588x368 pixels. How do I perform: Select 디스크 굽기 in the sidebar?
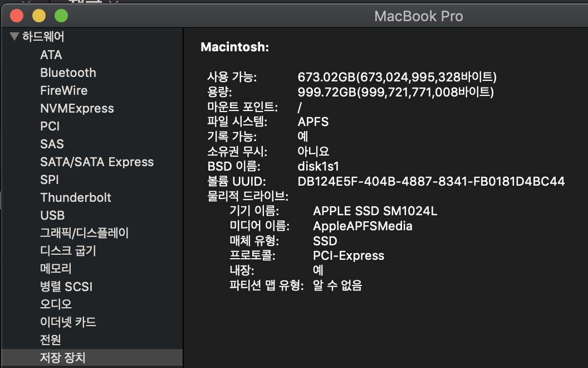pyautogui.click(x=68, y=250)
